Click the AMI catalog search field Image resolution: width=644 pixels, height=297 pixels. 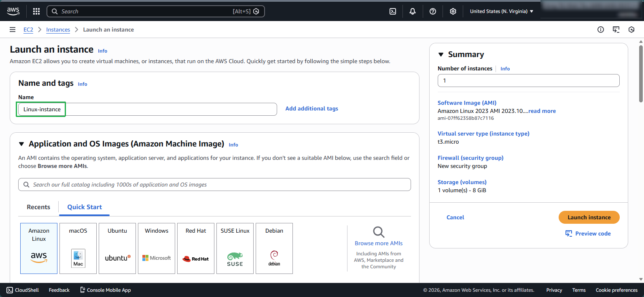click(x=214, y=185)
